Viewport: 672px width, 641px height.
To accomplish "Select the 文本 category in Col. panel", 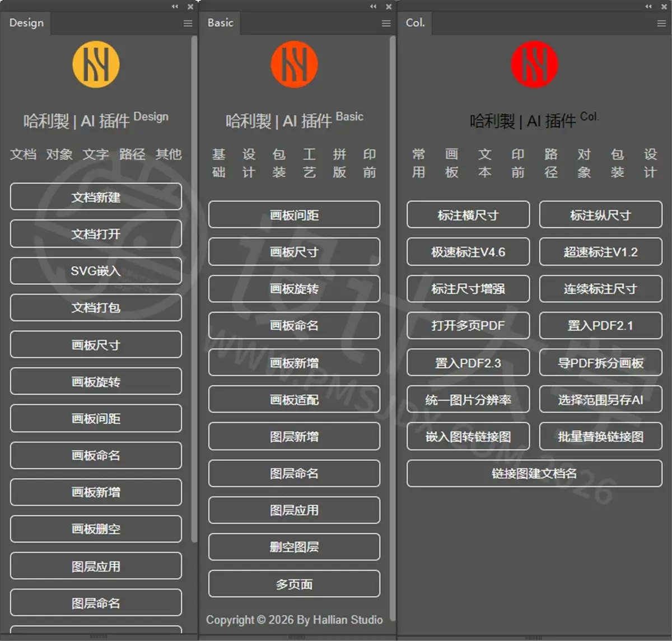I will pos(485,163).
